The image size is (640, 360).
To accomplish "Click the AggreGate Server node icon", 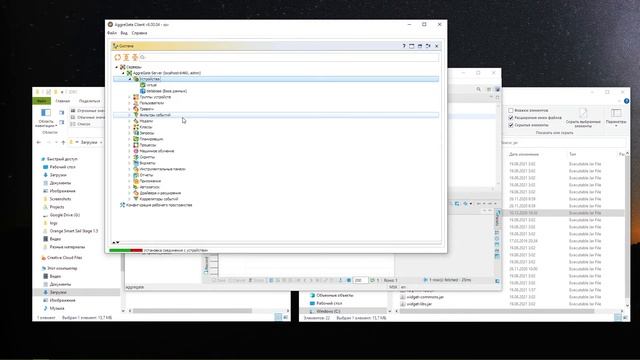I will click(x=129, y=73).
